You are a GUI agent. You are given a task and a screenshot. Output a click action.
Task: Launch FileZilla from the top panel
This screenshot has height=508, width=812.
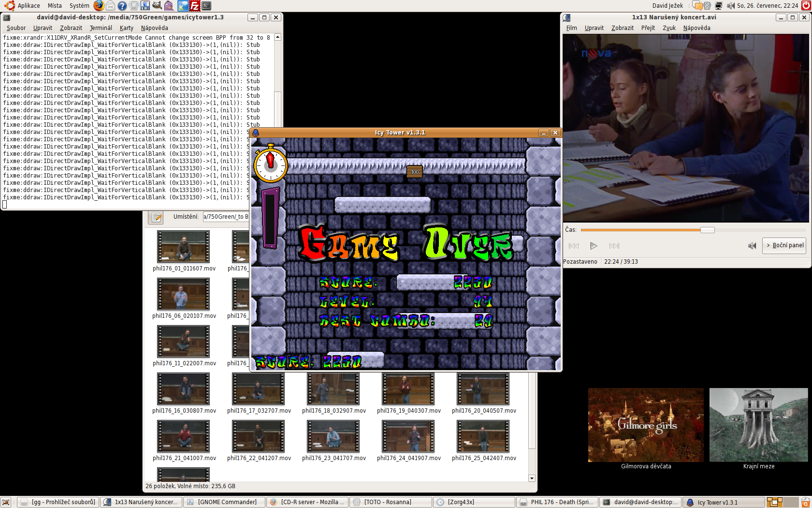[x=195, y=6]
